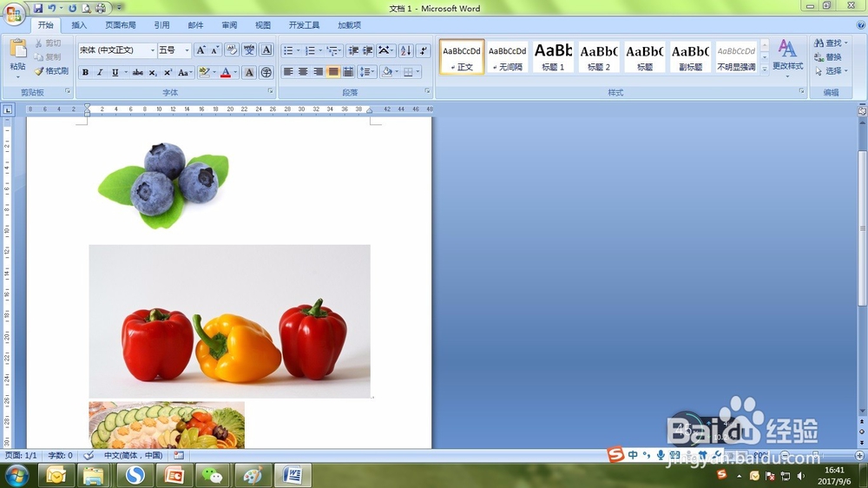Decrease the font size with Shrink Font
This screenshot has width=868, height=488.
point(214,50)
